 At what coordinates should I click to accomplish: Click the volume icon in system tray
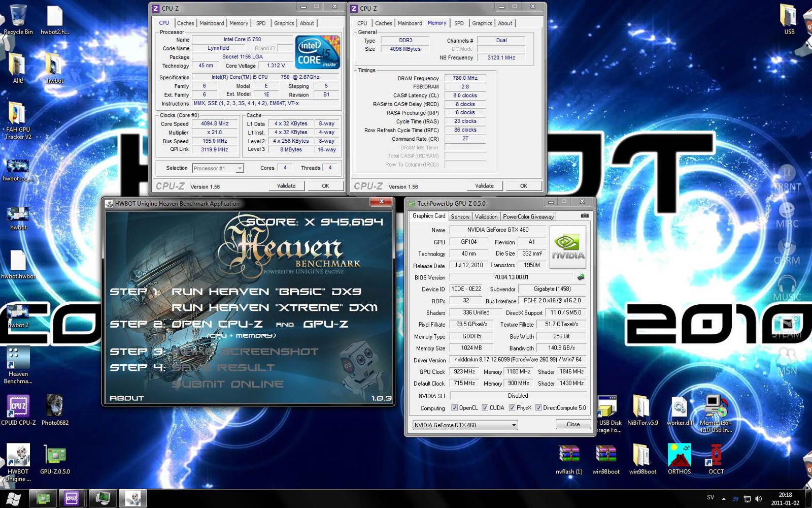click(759, 499)
